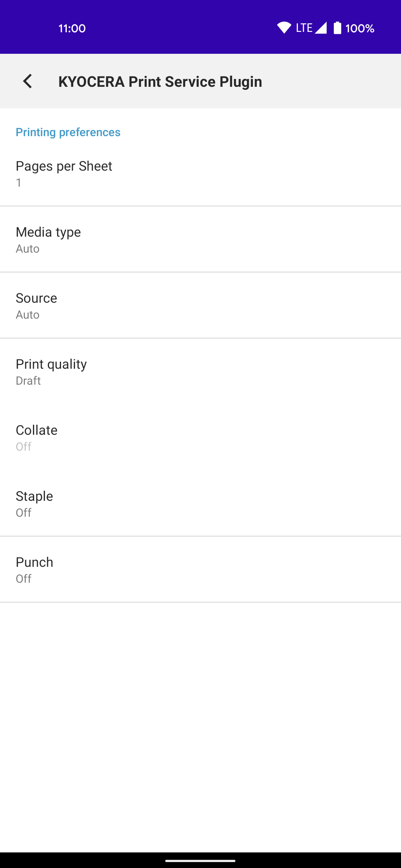Tap the Auto value under Source
Viewport: 401px width, 868px height.
[27, 315]
